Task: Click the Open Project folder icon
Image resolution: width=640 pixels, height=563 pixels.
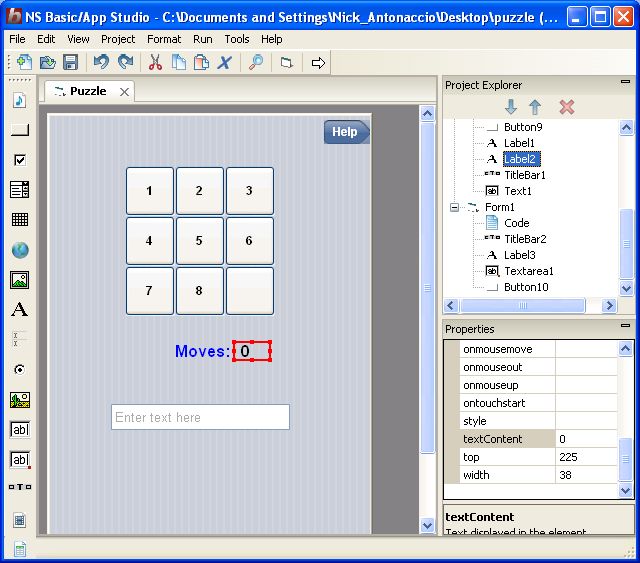Action: [x=48, y=62]
